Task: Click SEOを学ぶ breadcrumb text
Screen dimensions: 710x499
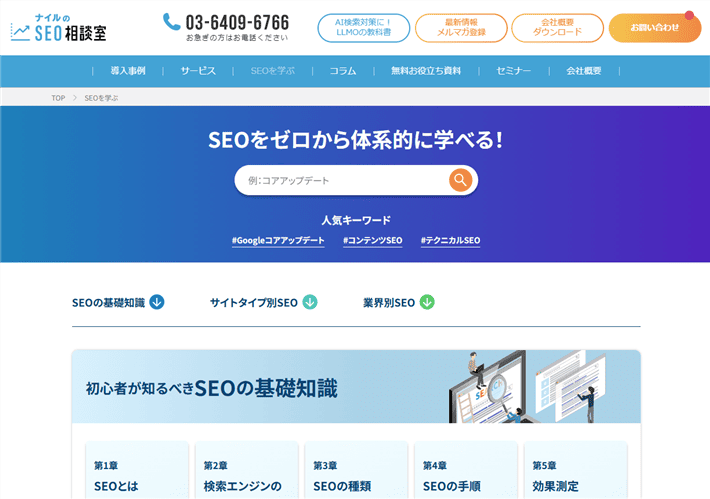Action: 101,98
